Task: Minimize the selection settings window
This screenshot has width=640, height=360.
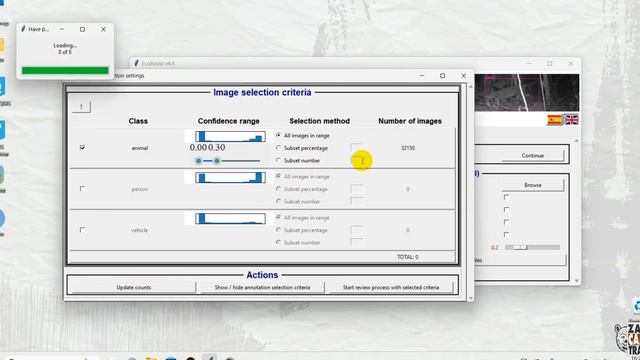Action: [x=422, y=76]
